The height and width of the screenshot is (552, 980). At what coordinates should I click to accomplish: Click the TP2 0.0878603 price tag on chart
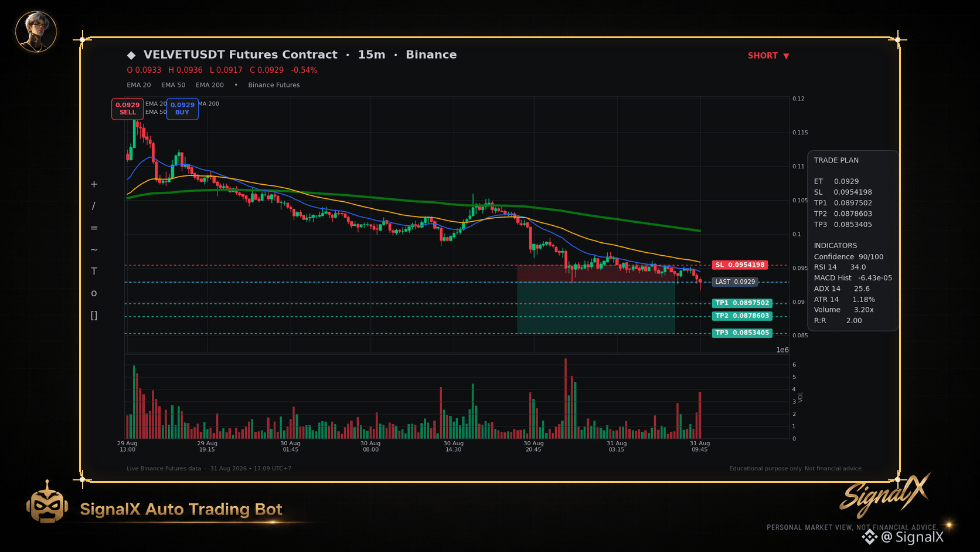pos(742,316)
